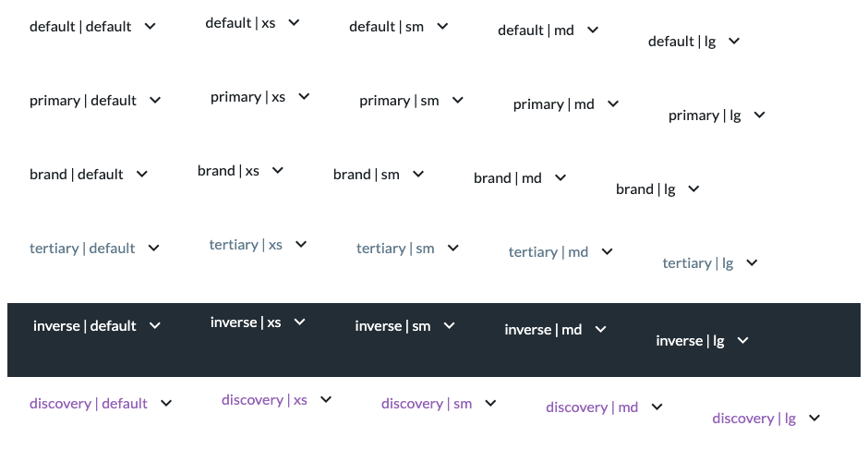The height and width of the screenshot is (462, 868).
Task: Click the chevron next to brand | xs
Action: click(278, 170)
